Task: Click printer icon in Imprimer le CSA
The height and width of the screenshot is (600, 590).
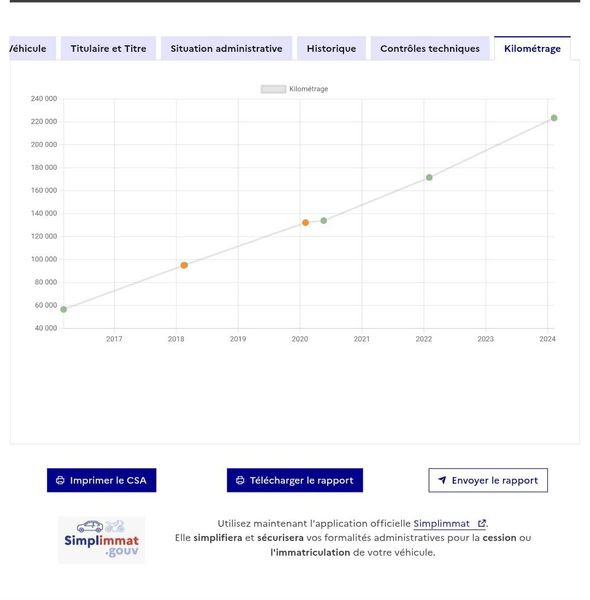Action: (x=60, y=480)
